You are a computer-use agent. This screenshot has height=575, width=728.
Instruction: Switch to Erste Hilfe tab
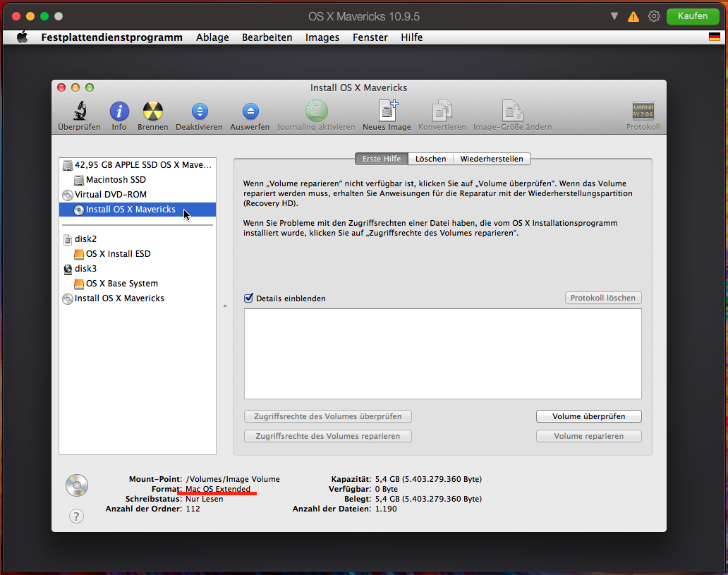pos(382,159)
